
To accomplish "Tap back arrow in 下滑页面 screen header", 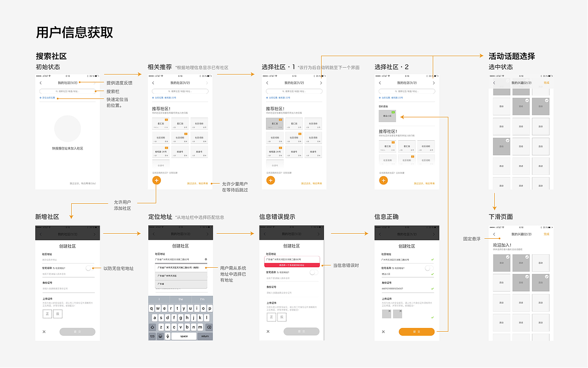I will coord(494,234).
